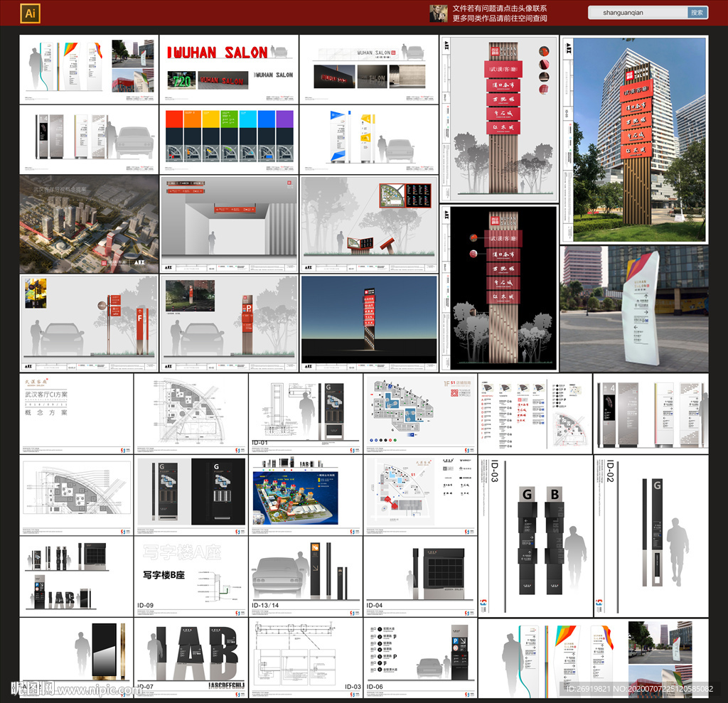Screen dimensions: 728x703
Task: Open the G sign black and white comparison thumbnail
Action: (191, 495)
